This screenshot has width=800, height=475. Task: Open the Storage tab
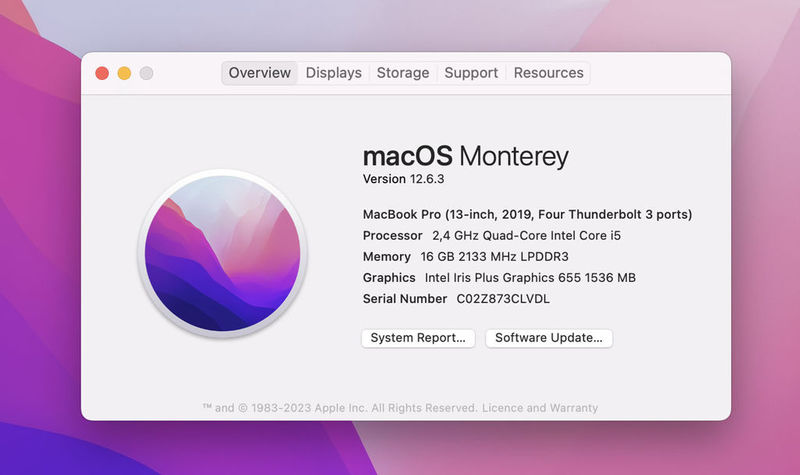tap(403, 73)
